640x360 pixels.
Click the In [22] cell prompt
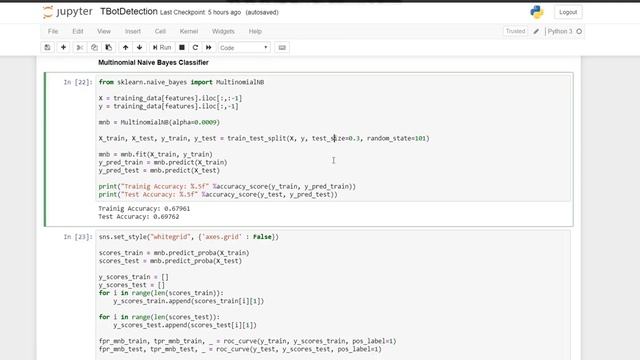[x=78, y=82]
